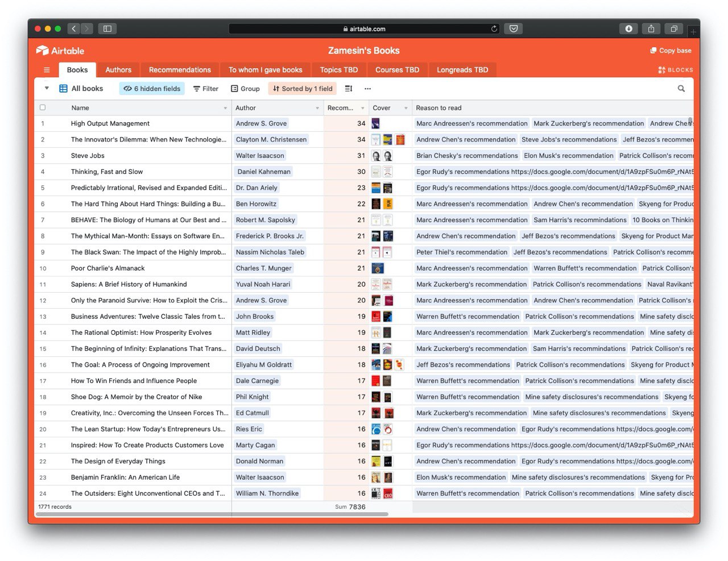Open To whom I gave books tab
This screenshot has width=728, height=561.
point(266,70)
